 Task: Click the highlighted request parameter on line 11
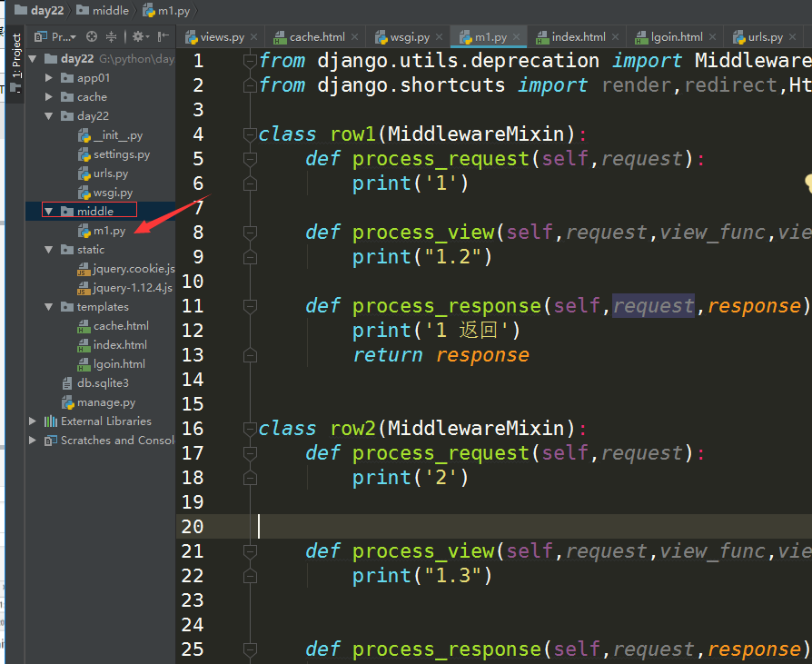tap(654, 306)
